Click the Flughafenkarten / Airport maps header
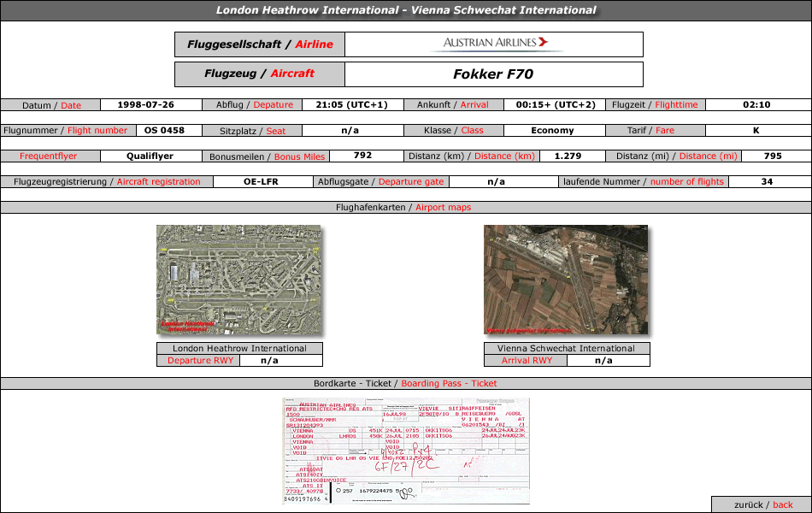Viewport: 812px width, 513px height. point(404,207)
